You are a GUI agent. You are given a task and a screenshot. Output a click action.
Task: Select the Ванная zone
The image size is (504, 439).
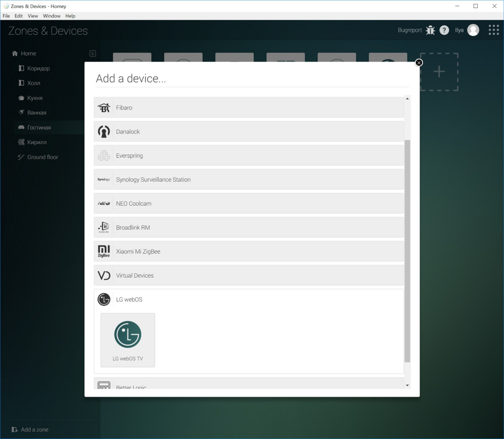[x=37, y=112]
